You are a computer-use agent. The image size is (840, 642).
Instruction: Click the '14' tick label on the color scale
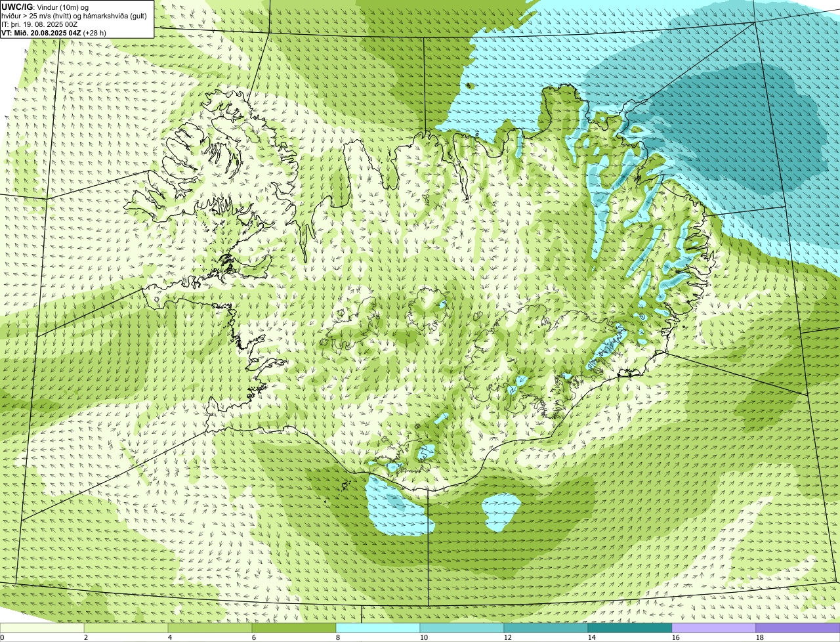coord(592,637)
